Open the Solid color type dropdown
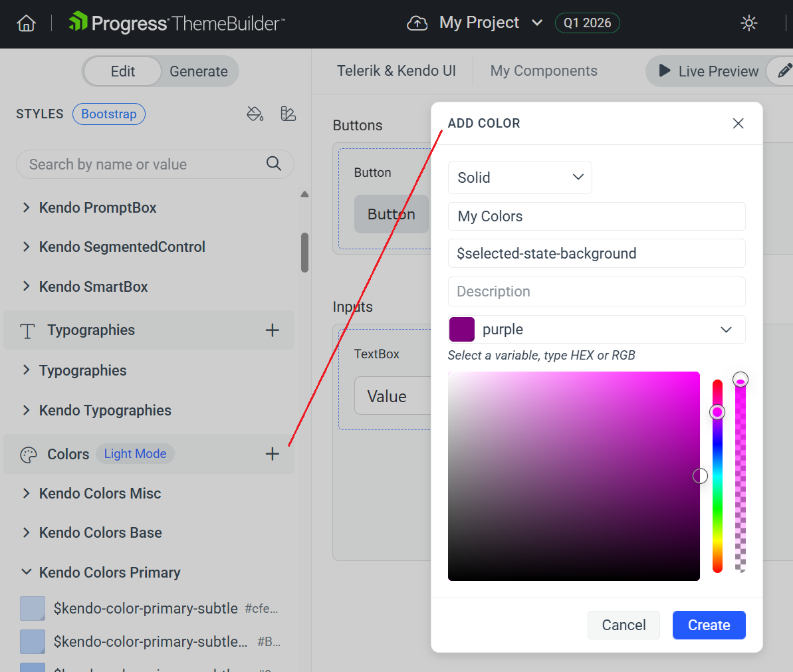This screenshot has height=672, width=793. click(x=520, y=177)
